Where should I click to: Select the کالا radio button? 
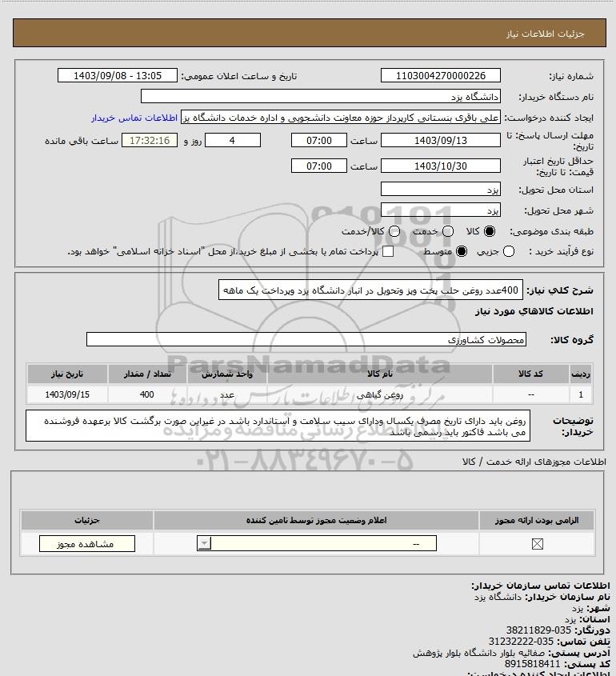click(x=490, y=231)
